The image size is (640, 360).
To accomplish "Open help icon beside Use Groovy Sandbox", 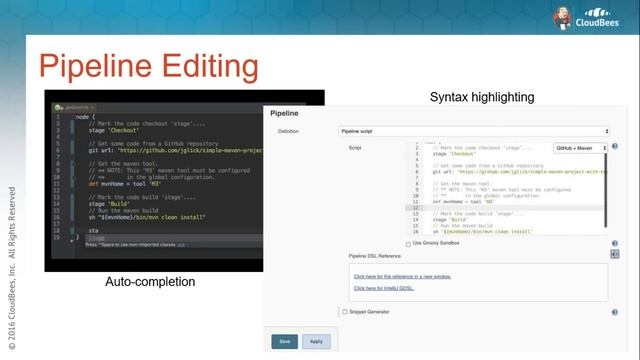I will (x=615, y=243).
